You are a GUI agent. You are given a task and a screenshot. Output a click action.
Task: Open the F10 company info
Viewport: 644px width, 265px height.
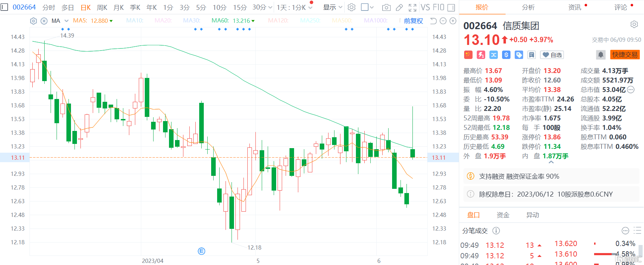coord(438,7)
